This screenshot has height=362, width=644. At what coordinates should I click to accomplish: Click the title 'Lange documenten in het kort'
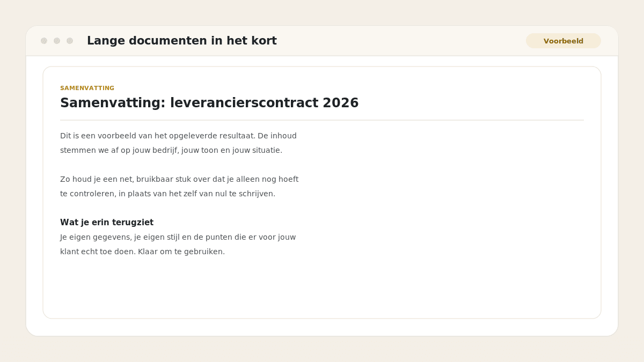click(x=182, y=41)
